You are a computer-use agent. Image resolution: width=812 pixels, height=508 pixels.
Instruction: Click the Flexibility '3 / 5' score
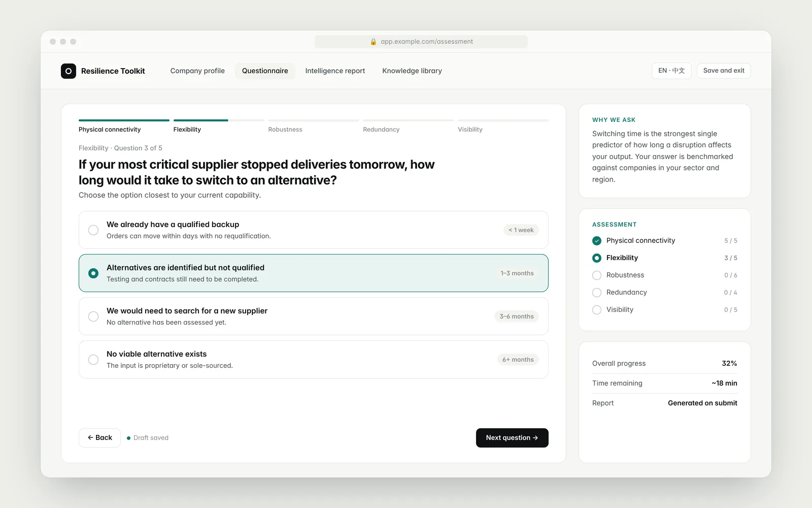tap(731, 258)
